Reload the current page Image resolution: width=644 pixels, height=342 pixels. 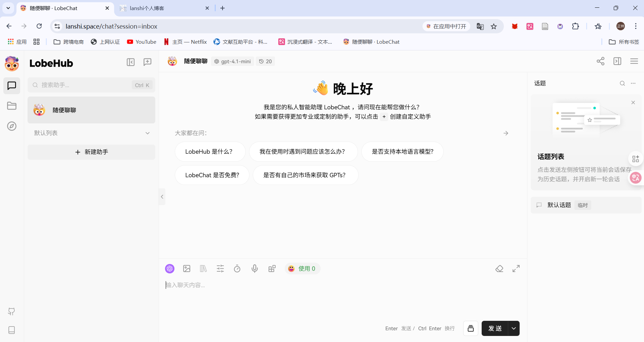(x=39, y=26)
